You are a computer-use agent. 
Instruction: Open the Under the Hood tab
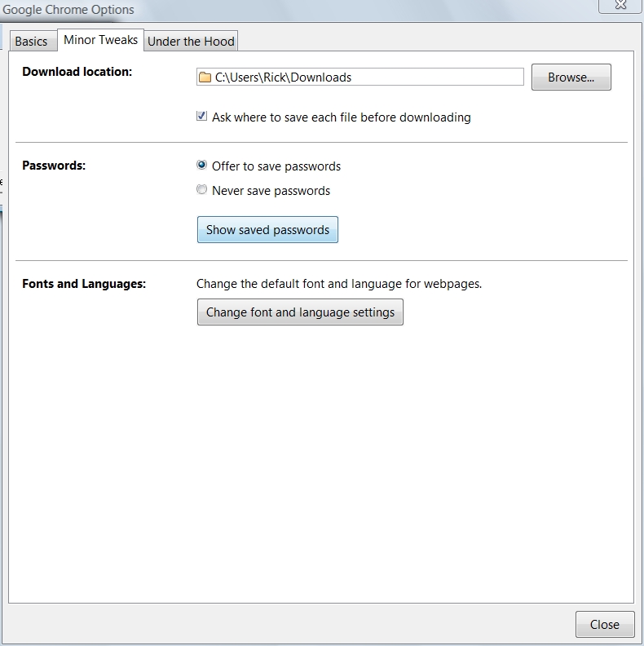191,42
